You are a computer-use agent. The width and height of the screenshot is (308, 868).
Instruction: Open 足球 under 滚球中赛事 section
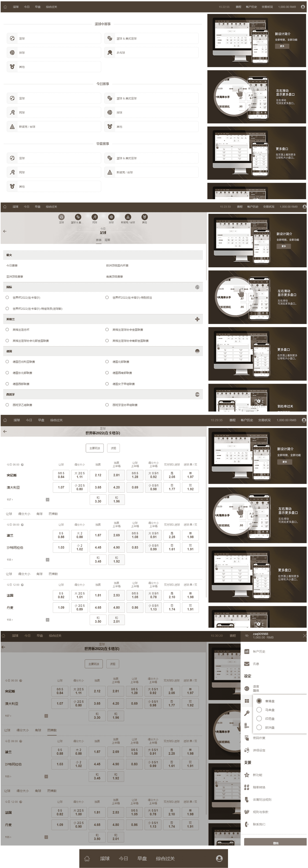(x=54, y=38)
